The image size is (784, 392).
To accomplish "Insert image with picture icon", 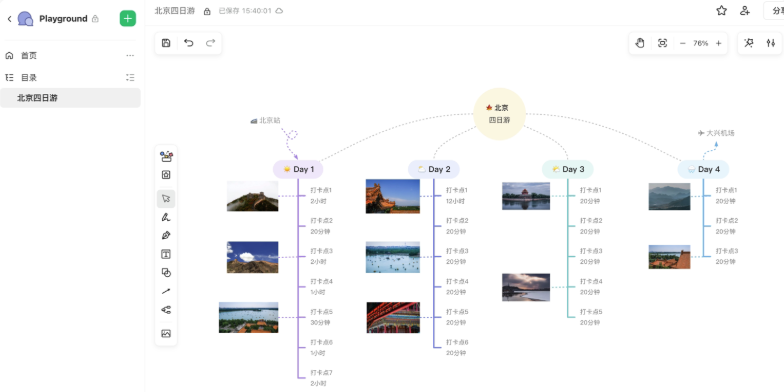I will pos(166,334).
